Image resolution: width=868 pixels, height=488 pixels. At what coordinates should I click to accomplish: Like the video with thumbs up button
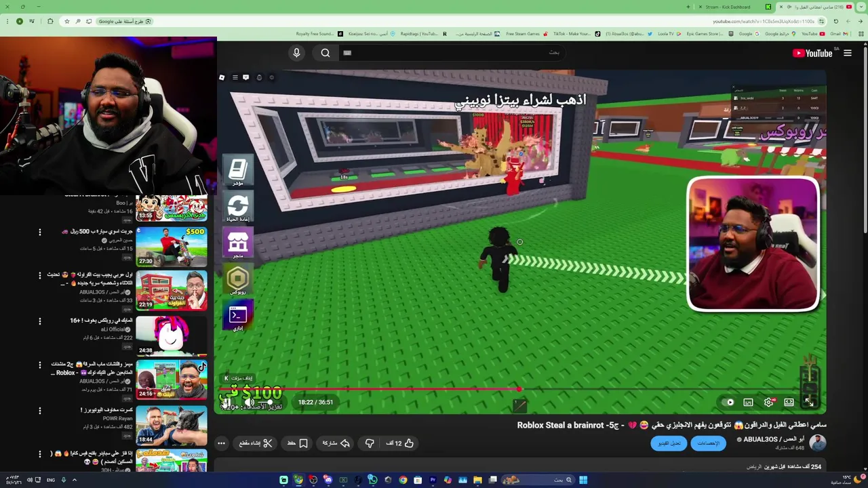pyautogui.click(x=401, y=443)
